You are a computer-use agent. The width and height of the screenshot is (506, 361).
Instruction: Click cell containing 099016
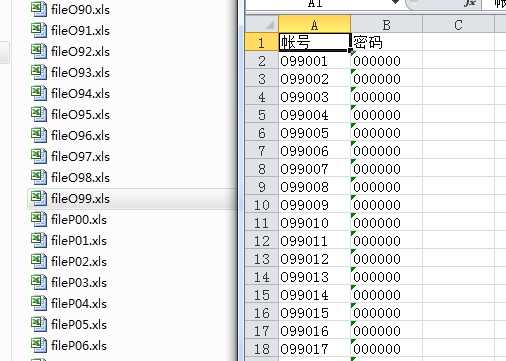tap(315, 331)
